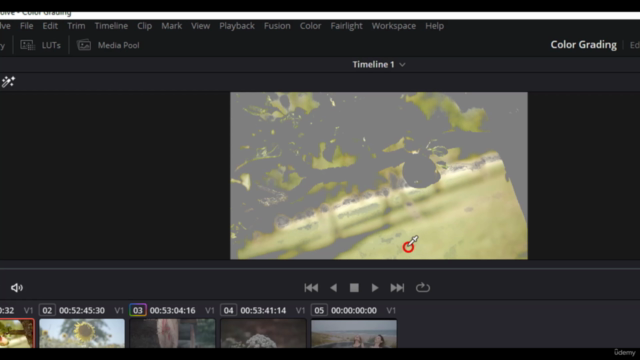Click the magic wand highlight icon
Image resolution: width=640 pixels, height=360 pixels.
8,82
